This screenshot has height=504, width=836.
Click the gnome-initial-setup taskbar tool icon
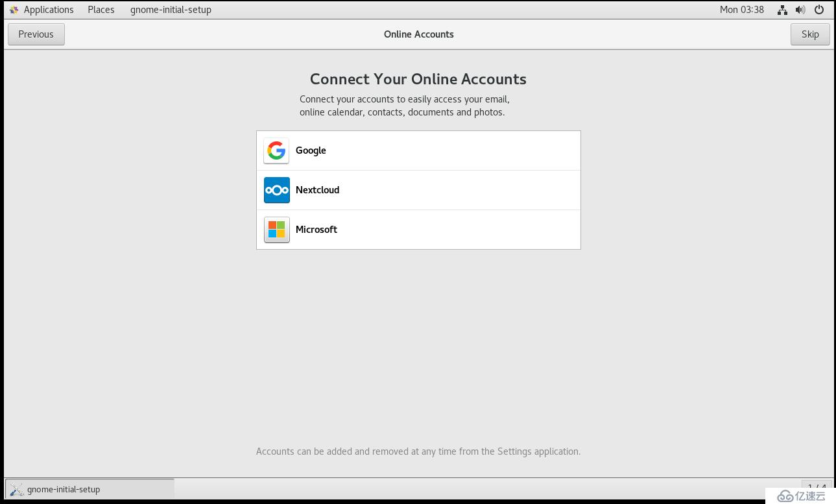pyautogui.click(x=18, y=489)
